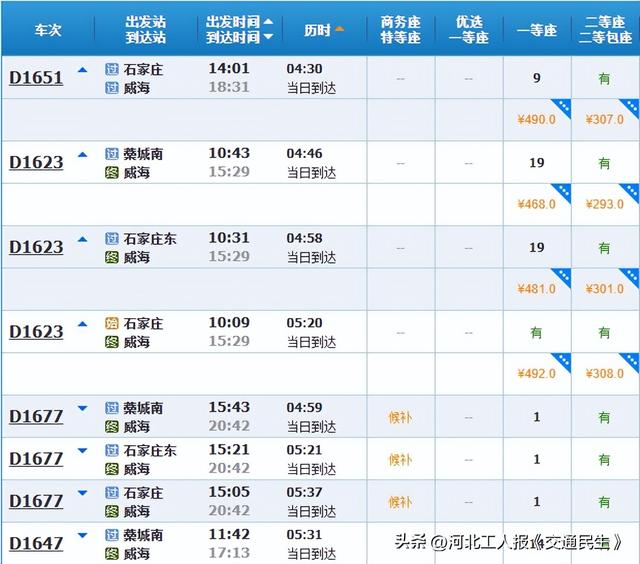The width and height of the screenshot is (640, 564).
Task: Click the blue corner tag above price ¥490.0
Action: [x=563, y=106]
